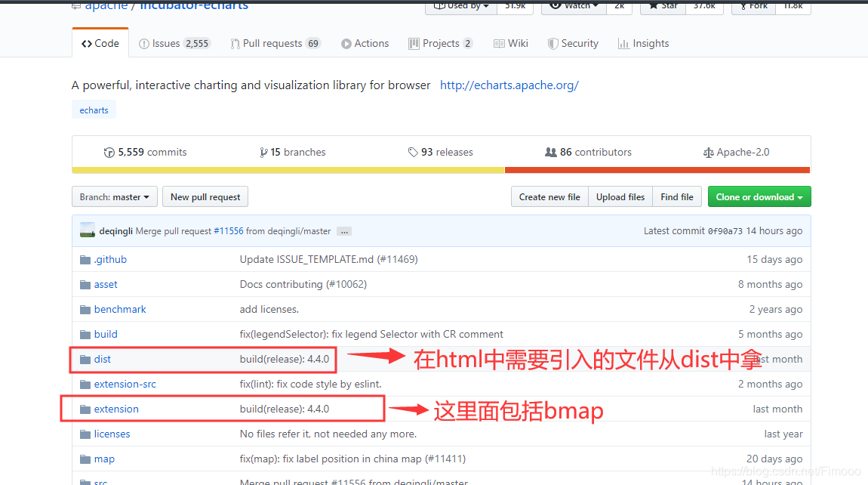Click New pull request button
Viewport: 868px width, 485px height.
(x=205, y=196)
